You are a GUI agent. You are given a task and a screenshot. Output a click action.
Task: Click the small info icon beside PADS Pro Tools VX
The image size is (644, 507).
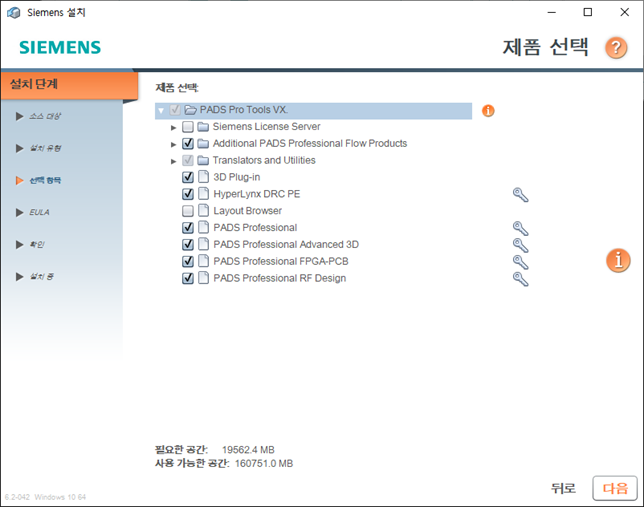488,111
